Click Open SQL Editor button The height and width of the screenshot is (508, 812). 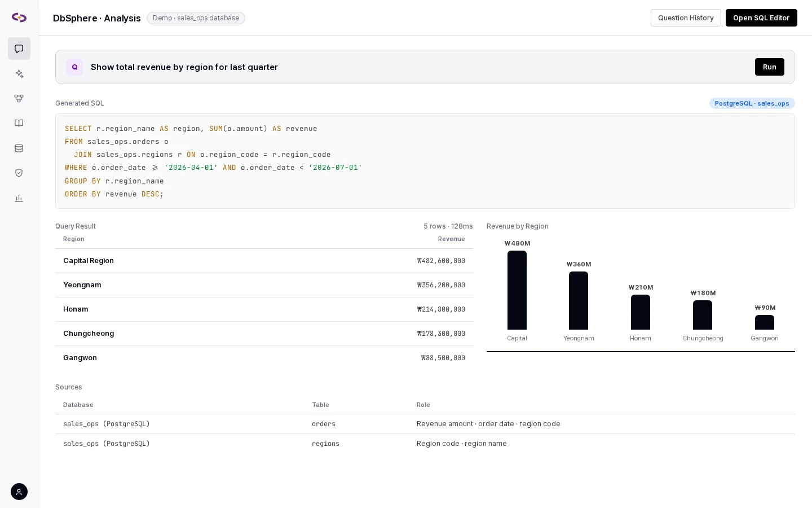click(761, 17)
